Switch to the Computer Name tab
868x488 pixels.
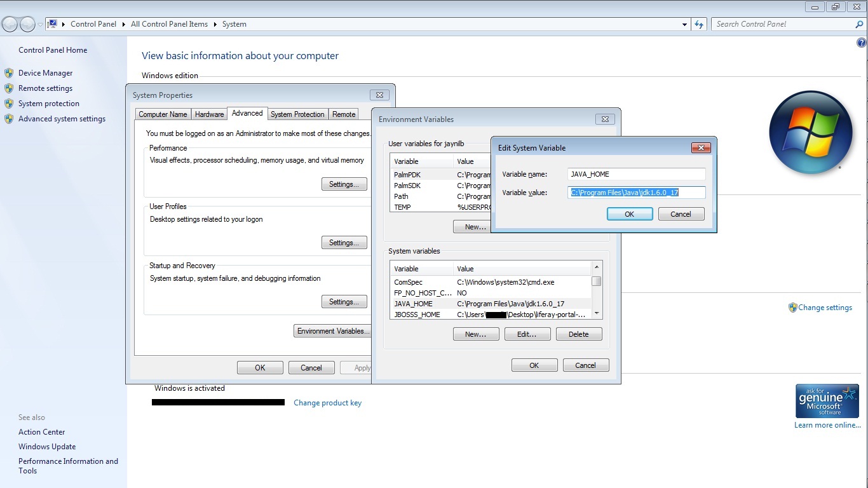click(x=163, y=114)
